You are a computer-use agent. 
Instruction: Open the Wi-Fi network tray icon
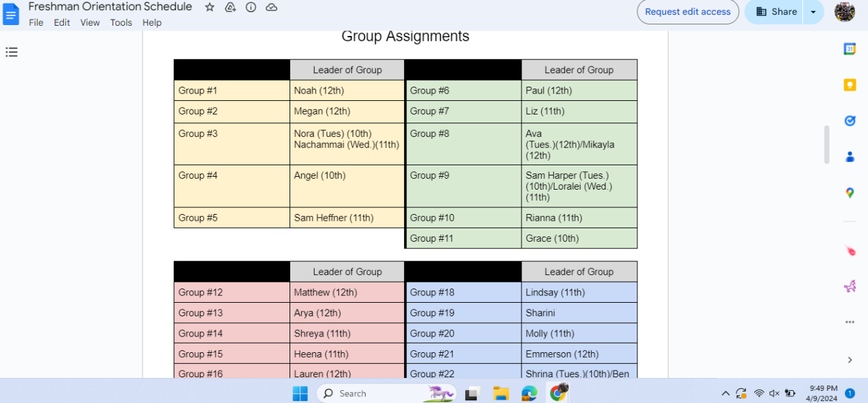(759, 393)
